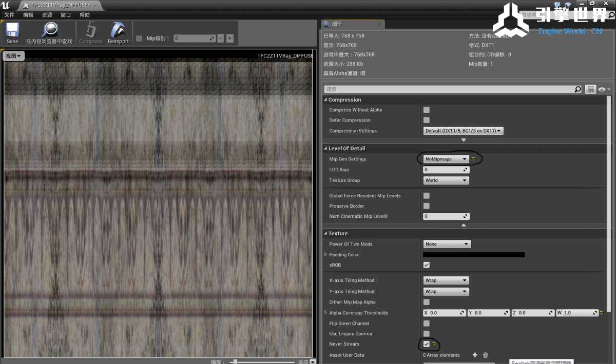This screenshot has width=616, height=364.
Task: Collapse the Texture section
Action: click(325, 233)
